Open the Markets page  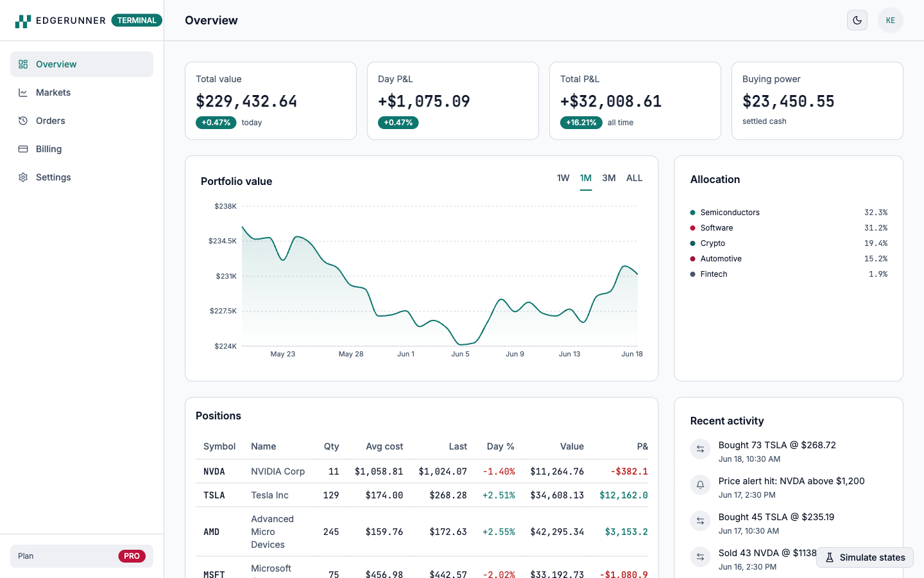click(x=81, y=92)
